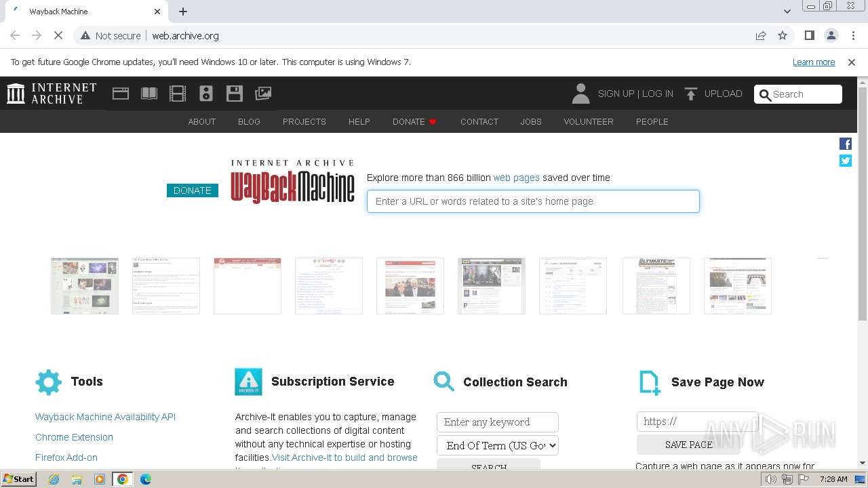Click the LOG IN link

point(658,94)
